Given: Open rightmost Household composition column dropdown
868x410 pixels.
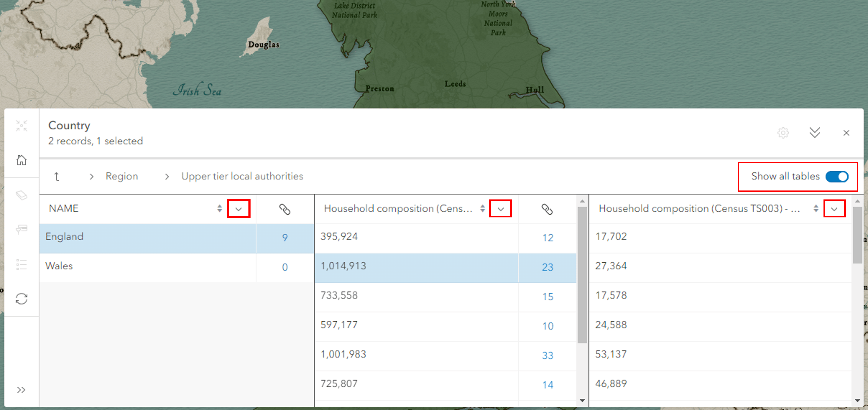Looking at the screenshot, I should (834, 209).
